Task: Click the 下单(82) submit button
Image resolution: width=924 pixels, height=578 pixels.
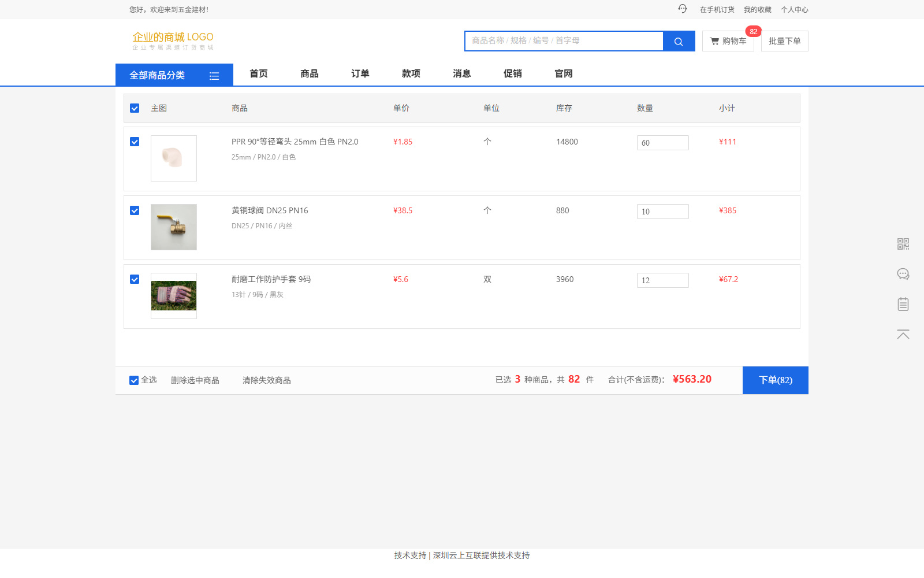Action: click(776, 380)
